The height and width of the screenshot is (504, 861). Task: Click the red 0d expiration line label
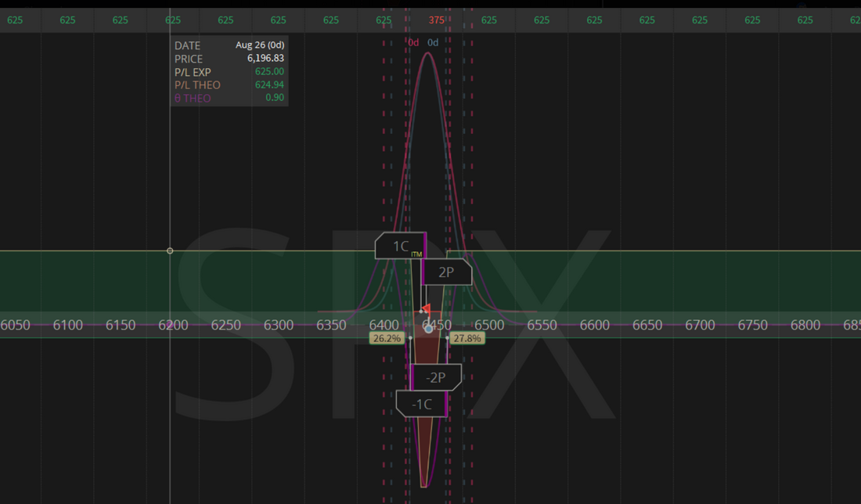[x=413, y=42]
